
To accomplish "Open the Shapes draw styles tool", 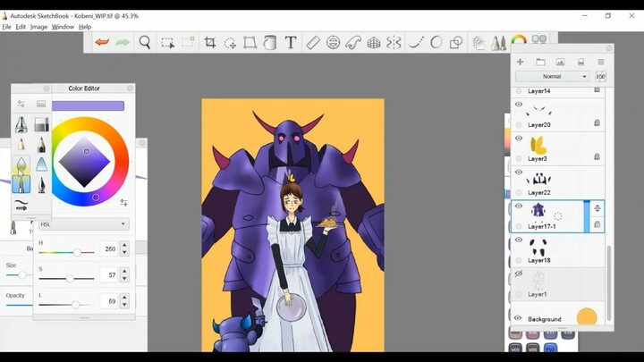I will [x=456, y=42].
